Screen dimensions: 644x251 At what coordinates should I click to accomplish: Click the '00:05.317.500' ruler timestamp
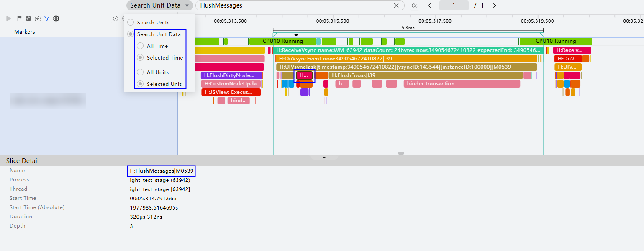coord(435,21)
